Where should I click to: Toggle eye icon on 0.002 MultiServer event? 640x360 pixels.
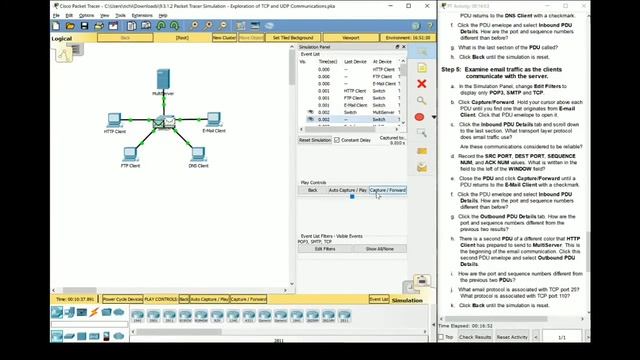coord(311,112)
